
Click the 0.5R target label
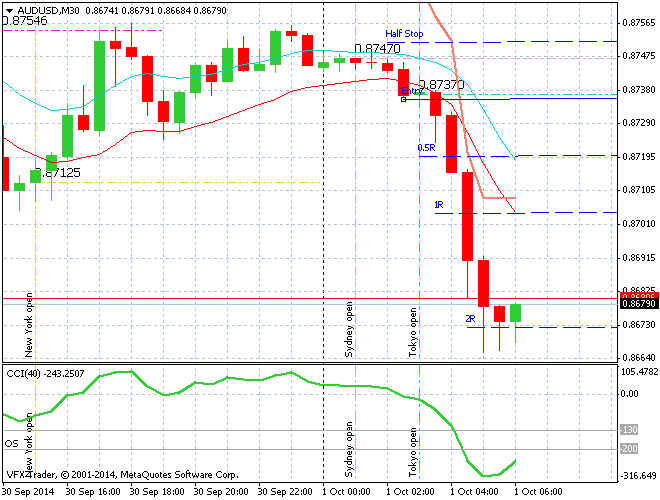426,147
